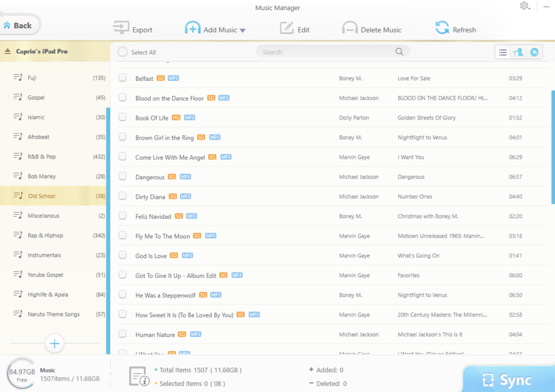Click the Refresh label

tap(464, 30)
